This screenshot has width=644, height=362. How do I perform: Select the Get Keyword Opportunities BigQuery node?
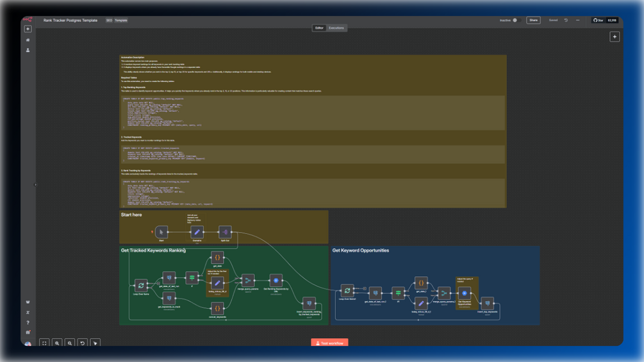click(465, 293)
